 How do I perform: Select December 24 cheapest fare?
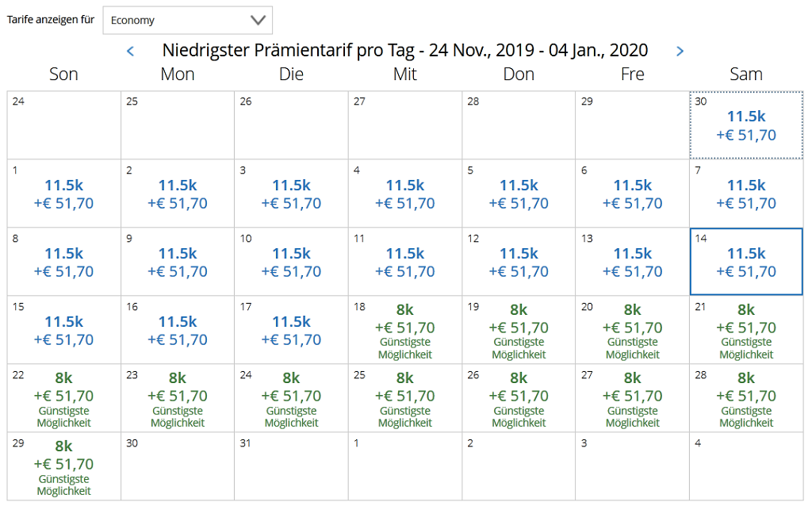(291, 399)
